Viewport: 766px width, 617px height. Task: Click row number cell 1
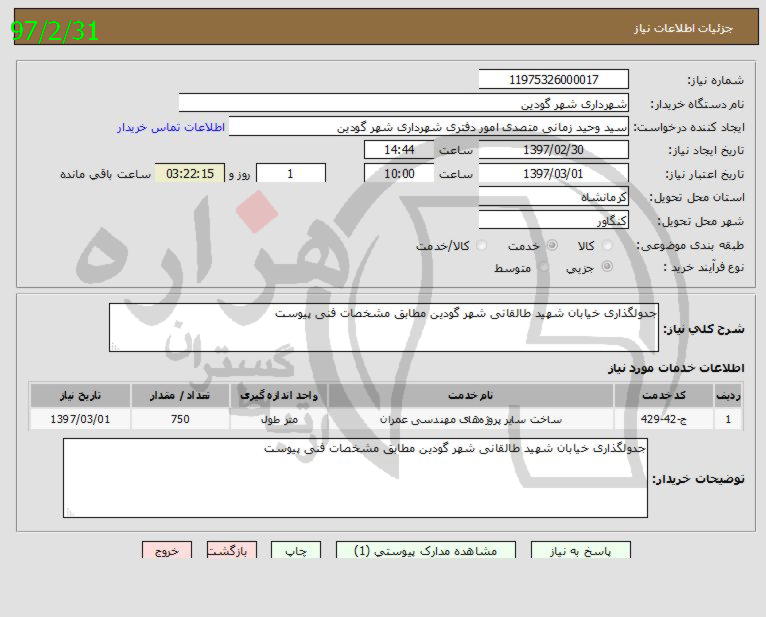pyautogui.click(x=728, y=419)
